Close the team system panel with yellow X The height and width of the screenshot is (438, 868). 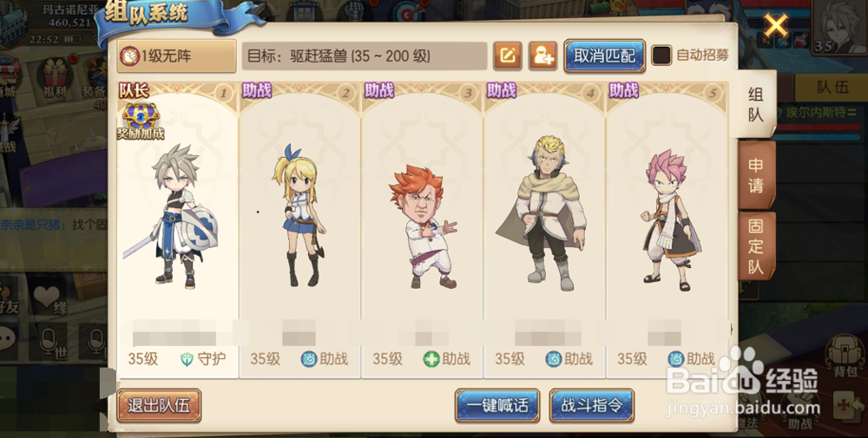(x=775, y=25)
